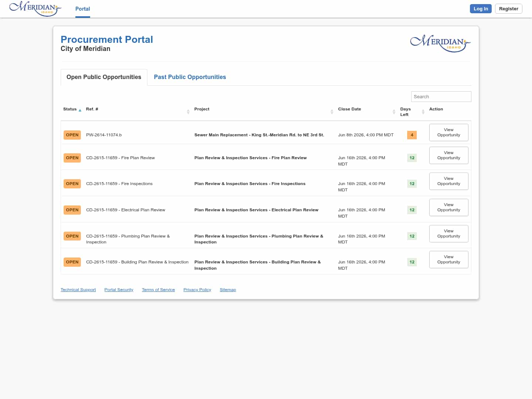This screenshot has width=532, height=399.
Task: Select Open Public Opportunities tab
Action: [x=104, y=77]
